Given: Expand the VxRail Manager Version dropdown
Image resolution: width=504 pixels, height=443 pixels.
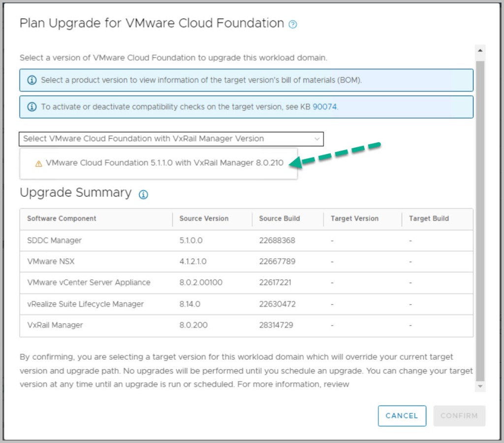Looking at the screenshot, I should click(x=171, y=139).
